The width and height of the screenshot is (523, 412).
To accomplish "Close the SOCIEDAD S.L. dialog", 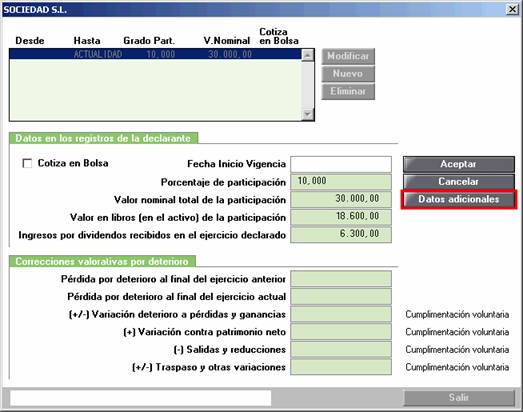I will [512, 9].
